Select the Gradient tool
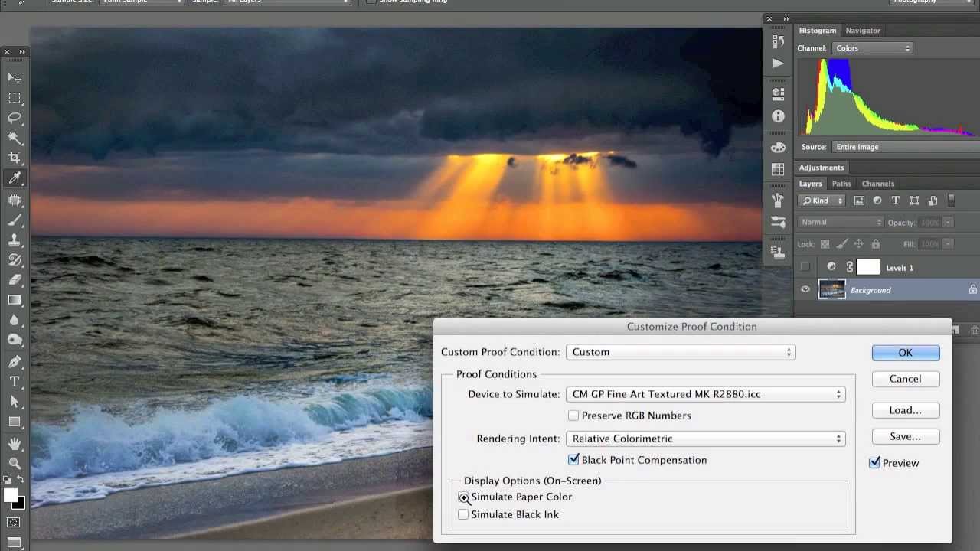Image resolution: width=980 pixels, height=551 pixels. pyautogui.click(x=15, y=300)
